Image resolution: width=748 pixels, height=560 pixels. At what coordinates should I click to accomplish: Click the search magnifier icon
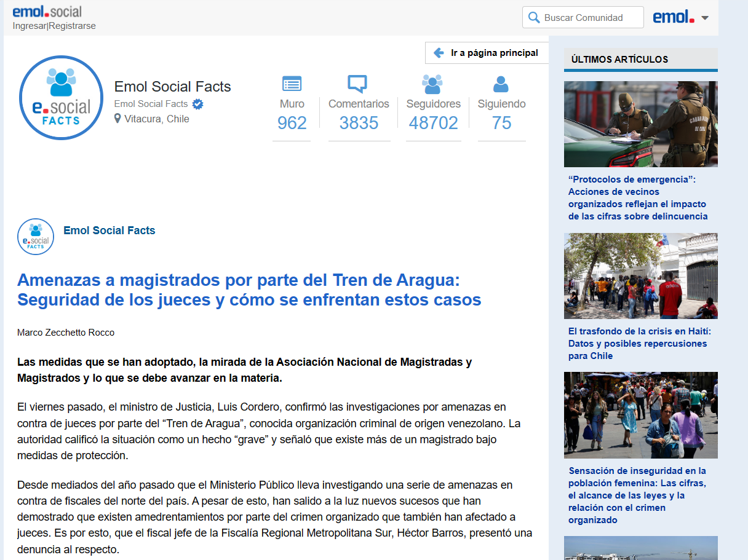pos(534,18)
